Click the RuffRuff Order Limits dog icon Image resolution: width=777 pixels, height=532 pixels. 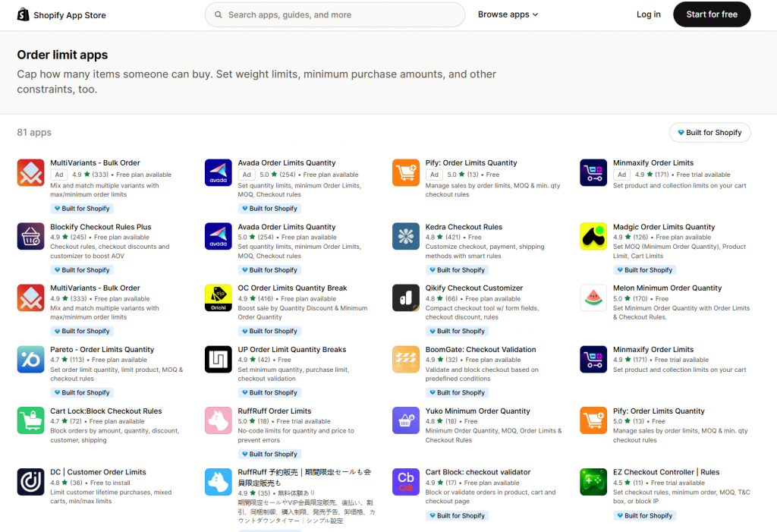click(x=219, y=420)
